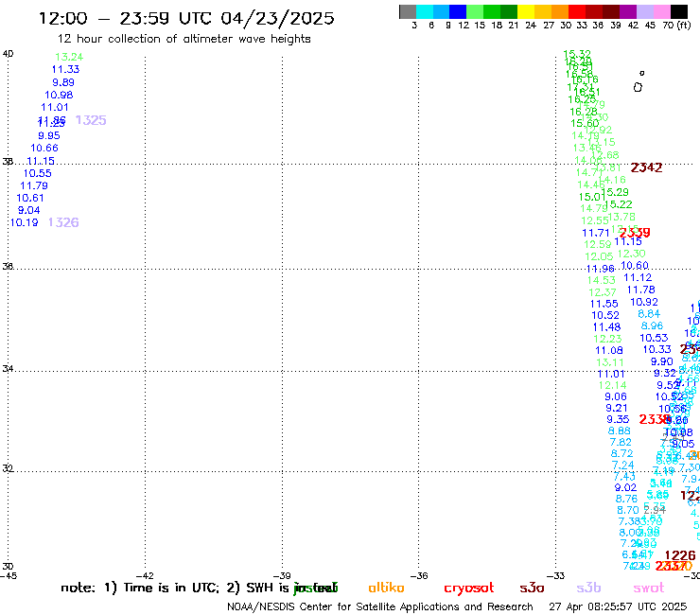The height and width of the screenshot is (615, 700).
Task: Click the wave height value '7.82'
Action: click(x=621, y=442)
